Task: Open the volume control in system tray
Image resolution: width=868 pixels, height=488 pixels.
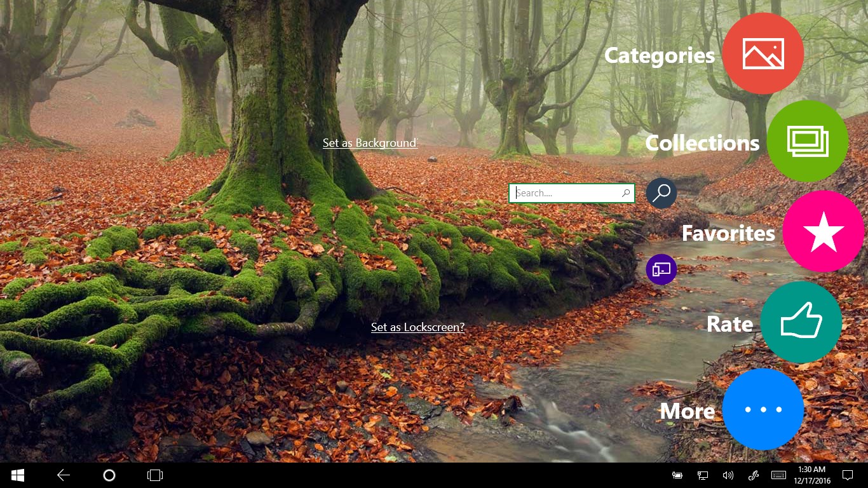Action: click(728, 475)
